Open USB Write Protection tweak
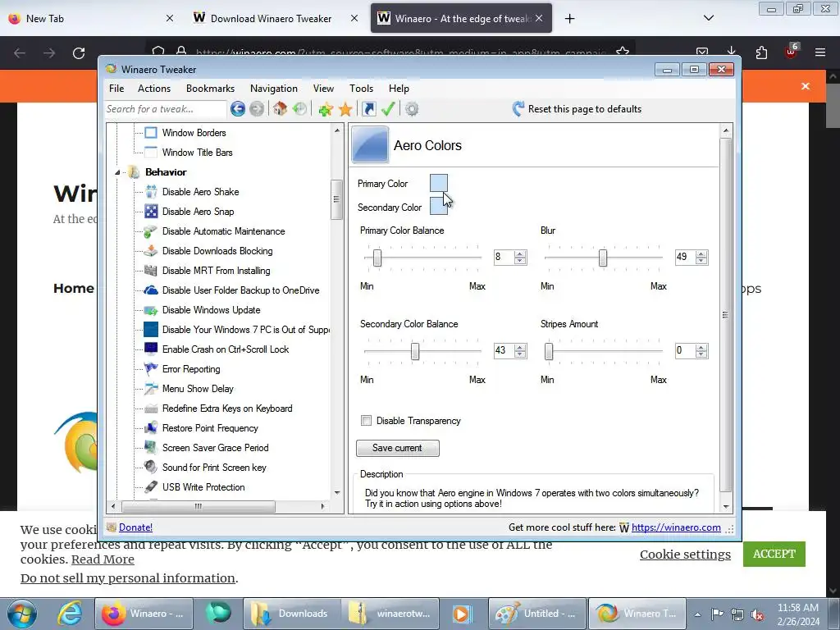 [203, 487]
